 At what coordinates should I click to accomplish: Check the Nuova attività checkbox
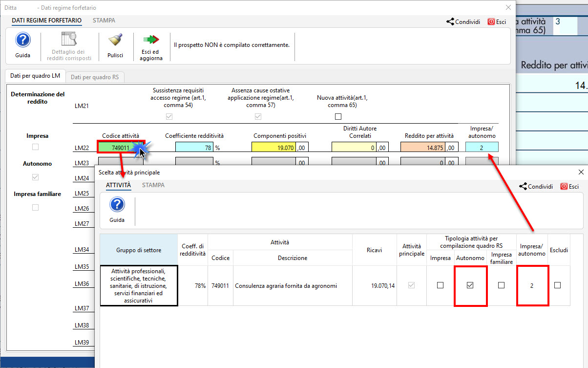coord(338,117)
